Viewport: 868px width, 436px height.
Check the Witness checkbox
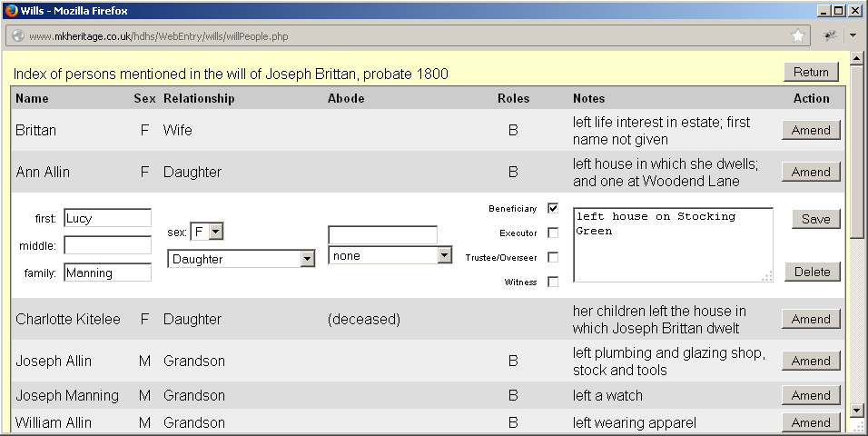tap(553, 282)
